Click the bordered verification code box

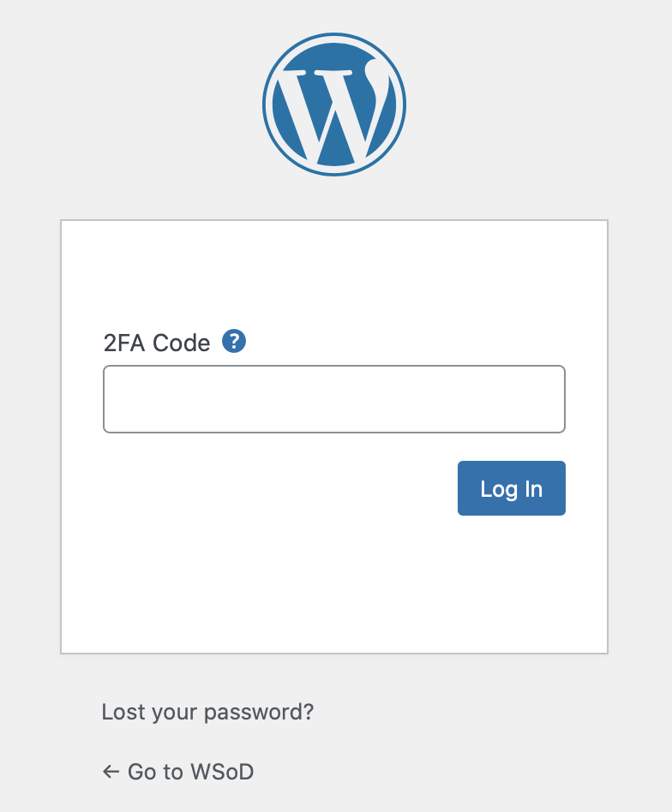coord(333,398)
